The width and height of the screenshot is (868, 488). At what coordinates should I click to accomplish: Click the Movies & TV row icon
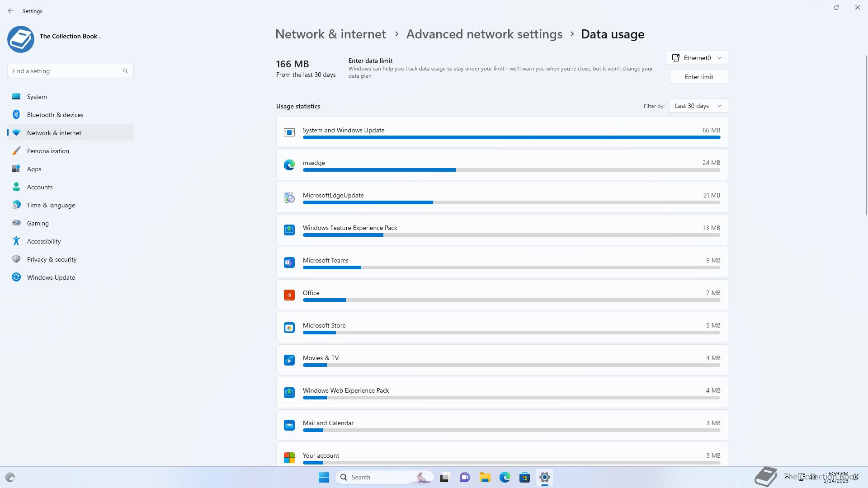[x=289, y=360]
